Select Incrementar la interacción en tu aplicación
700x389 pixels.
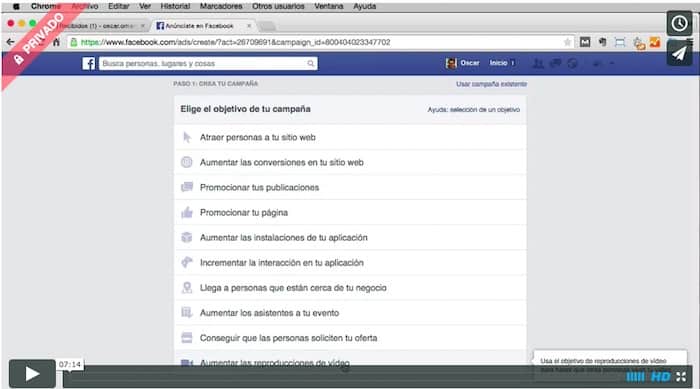coord(350,263)
